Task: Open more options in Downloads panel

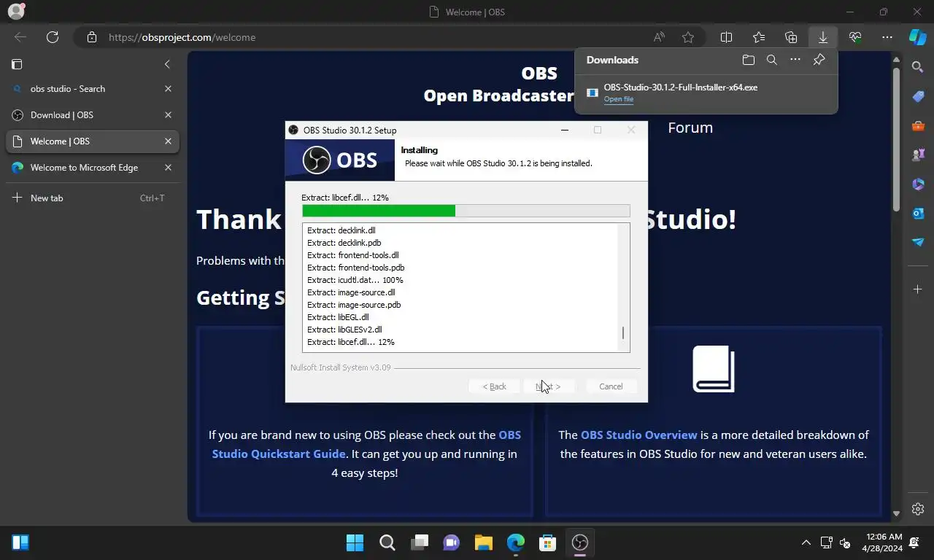Action: pos(795,60)
